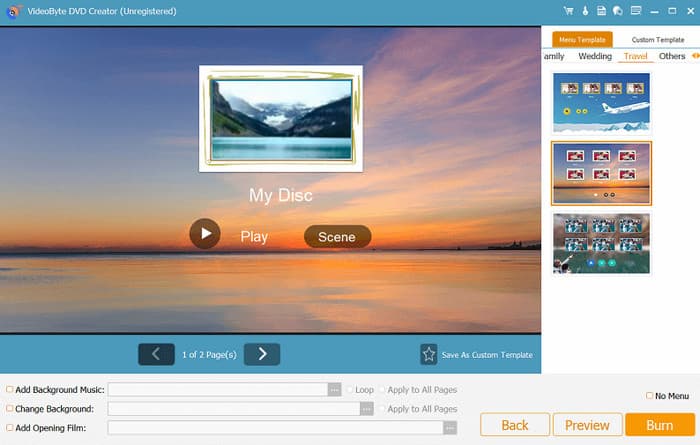
Task: Open the title bar menu list icon
Action: point(636,10)
